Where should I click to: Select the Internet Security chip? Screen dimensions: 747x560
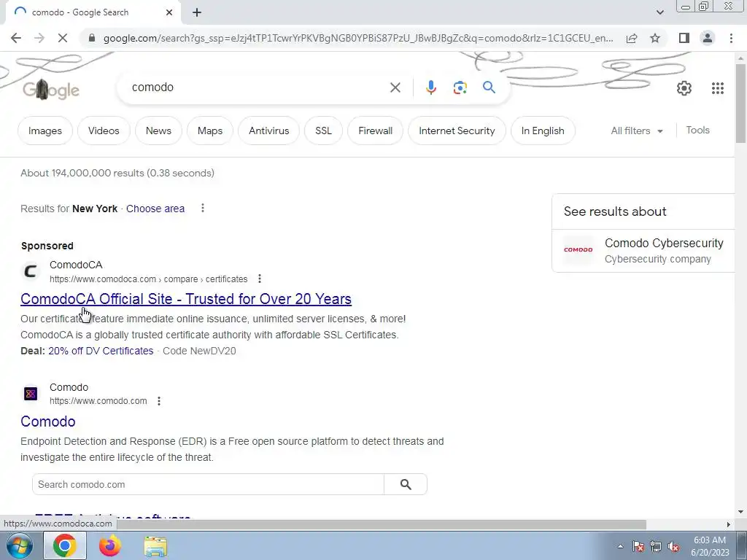(x=457, y=131)
